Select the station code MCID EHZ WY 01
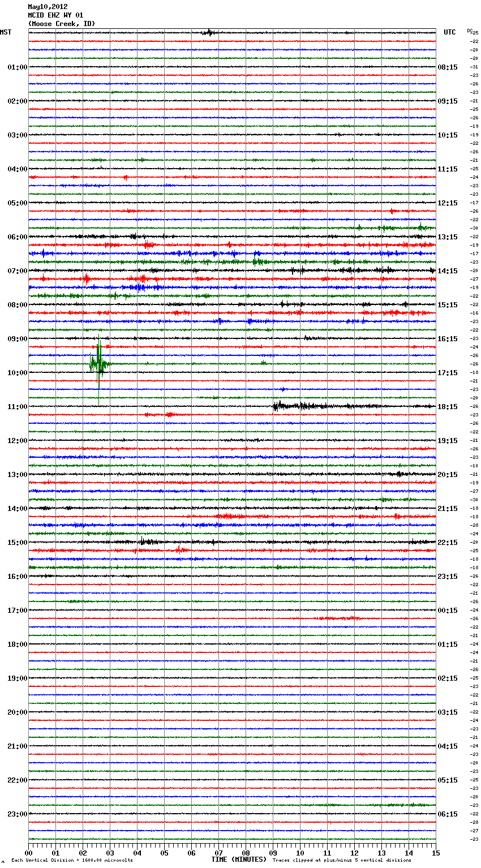This screenshot has width=481, height=868. (x=55, y=15)
